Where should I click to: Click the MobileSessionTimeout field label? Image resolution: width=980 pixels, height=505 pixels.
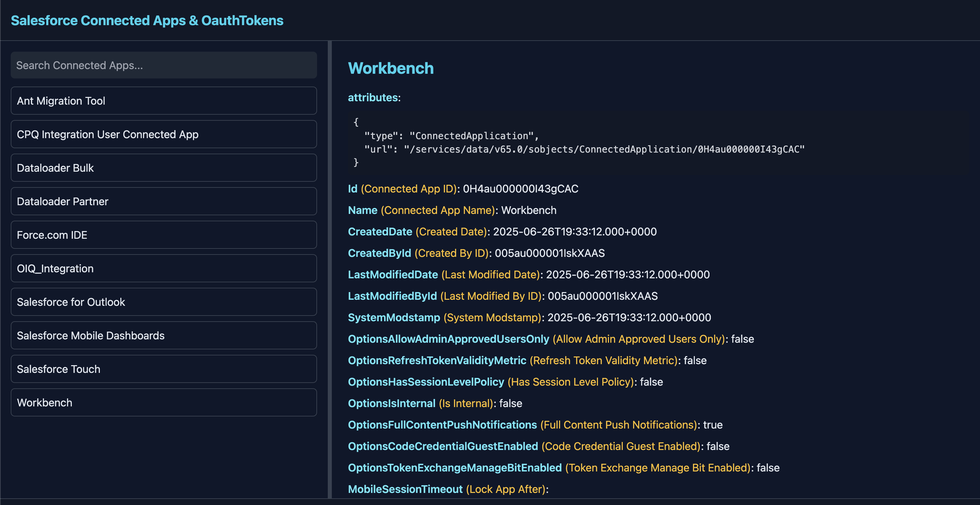pos(405,489)
